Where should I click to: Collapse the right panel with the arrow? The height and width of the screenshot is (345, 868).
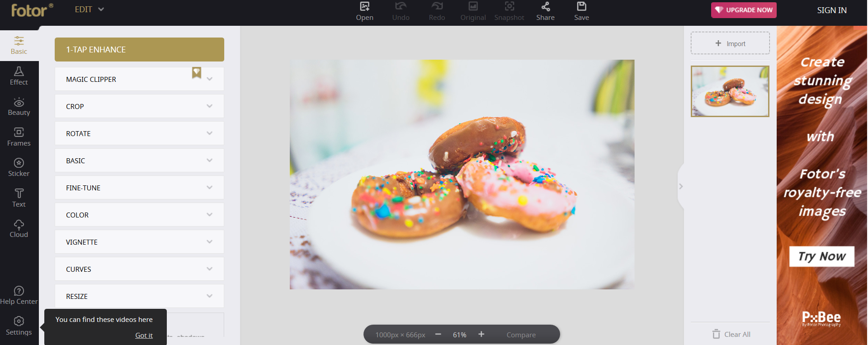tap(681, 186)
